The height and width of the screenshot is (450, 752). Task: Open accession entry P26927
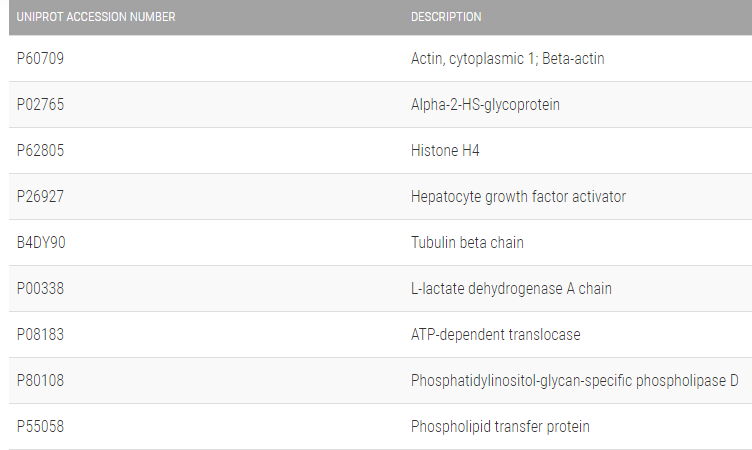pos(41,197)
